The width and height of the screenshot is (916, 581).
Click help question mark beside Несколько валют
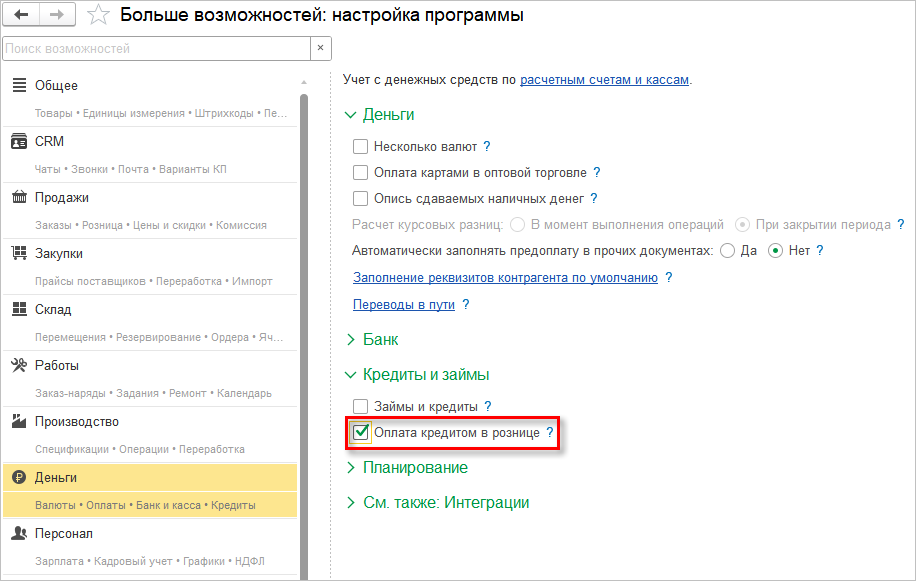(x=487, y=147)
